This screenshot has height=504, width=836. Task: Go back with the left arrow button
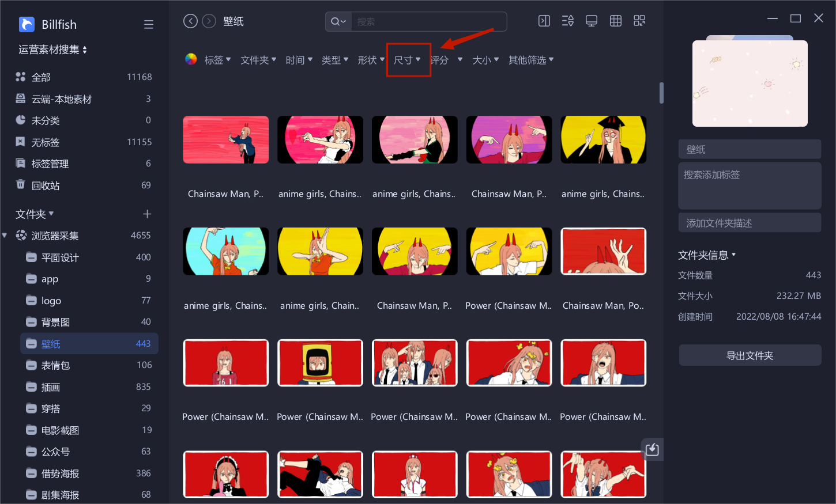(190, 21)
